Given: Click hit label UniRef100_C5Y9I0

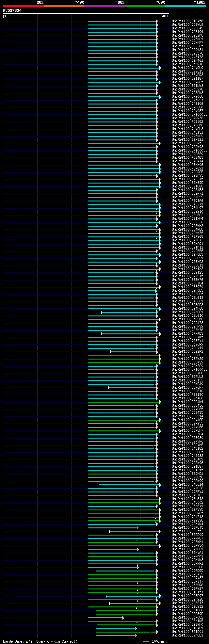Looking at the screenshot, I should 187,212.
